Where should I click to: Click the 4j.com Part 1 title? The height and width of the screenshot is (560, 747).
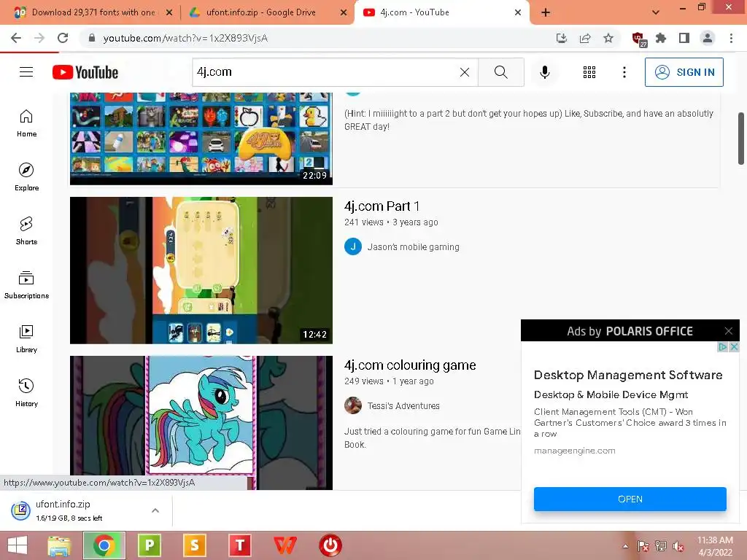tap(382, 206)
